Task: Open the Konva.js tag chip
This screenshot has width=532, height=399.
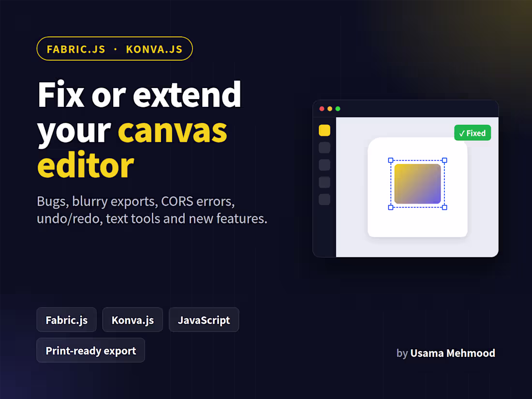Action: coord(133,320)
